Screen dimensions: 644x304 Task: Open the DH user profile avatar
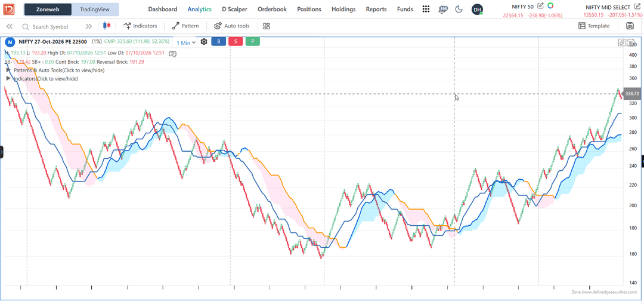coord(477,9)
